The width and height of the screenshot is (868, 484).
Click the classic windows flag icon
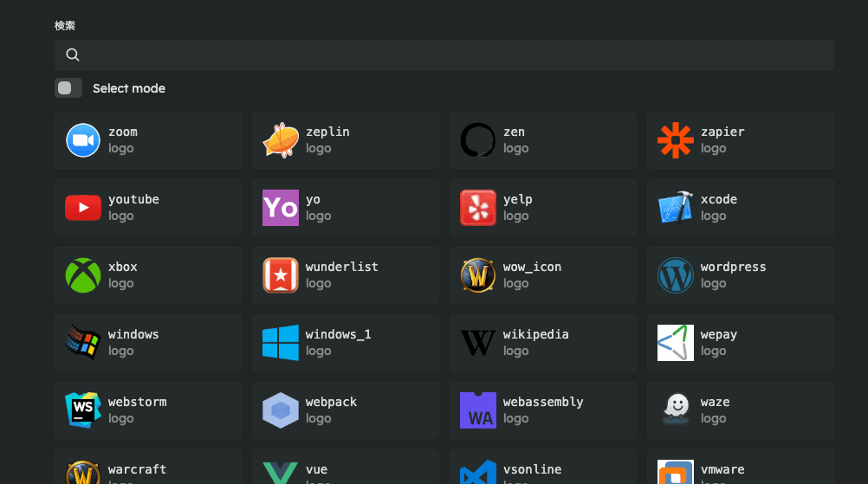click(x=83, y=343)
